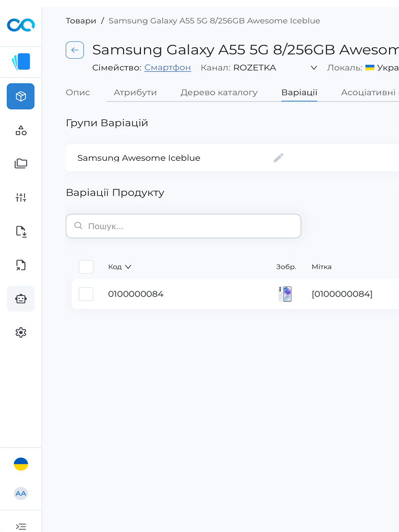Switch to the Асоціативні tab
The width and height of the screenshot is (399, 532).
(369, 92)
